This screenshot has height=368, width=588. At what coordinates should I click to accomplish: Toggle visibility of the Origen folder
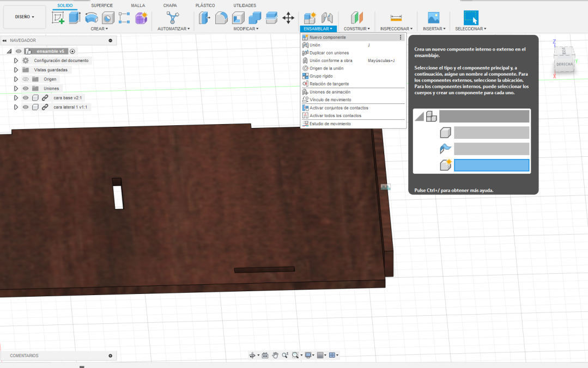click(26, 79)
